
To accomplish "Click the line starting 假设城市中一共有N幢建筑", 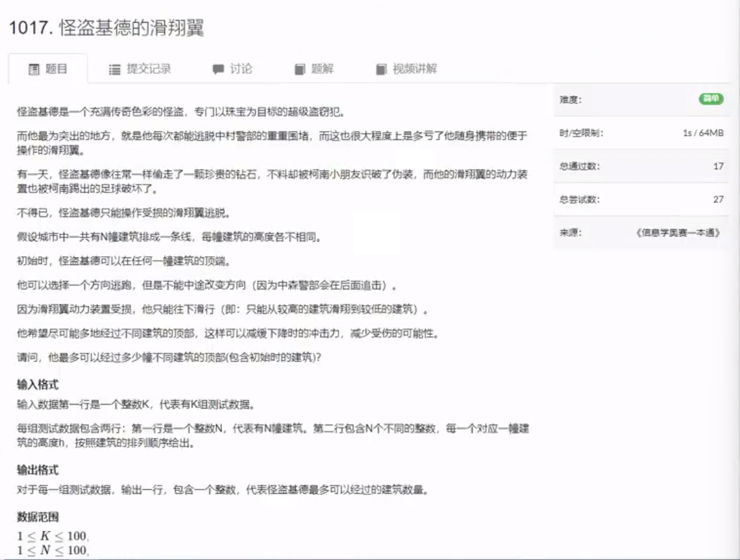I will click(x=169, y=237).
